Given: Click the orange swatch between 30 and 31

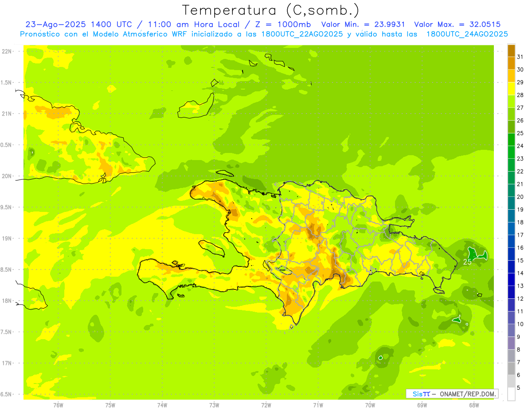Looking at the screenshot, I should pos(511,63).
